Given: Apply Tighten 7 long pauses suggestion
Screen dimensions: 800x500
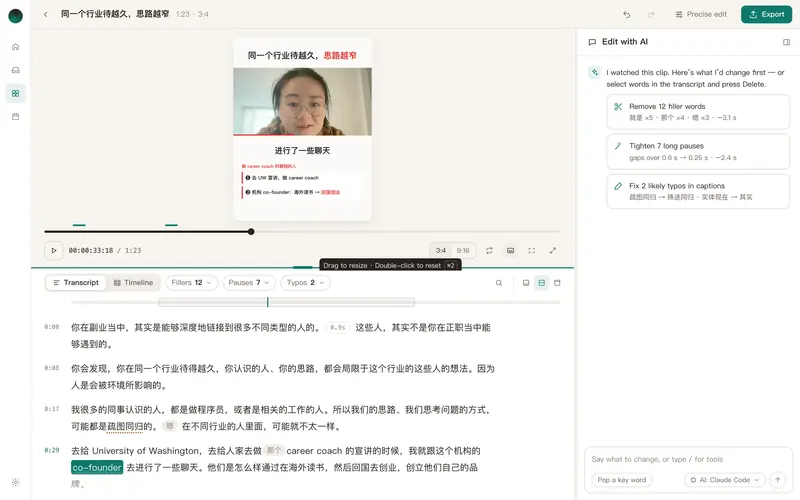Looking at the screenshot, I should click(697, 152).
